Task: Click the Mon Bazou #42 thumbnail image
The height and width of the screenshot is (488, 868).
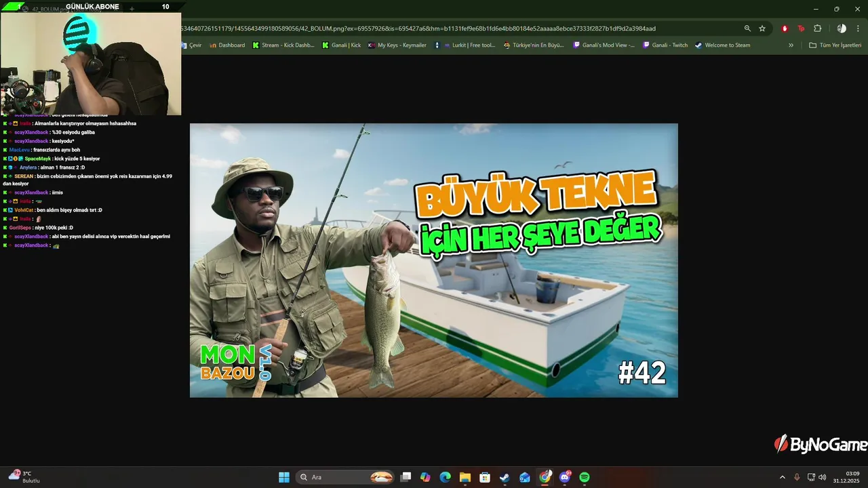Action: 434,260
